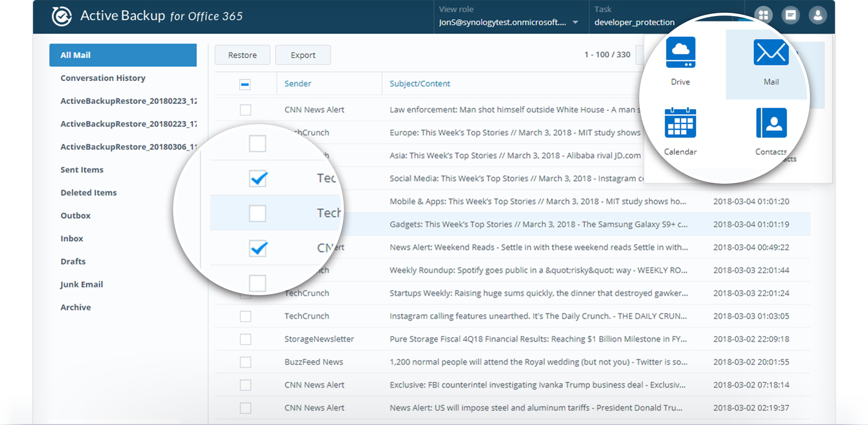868x425 pixels.
Task: Open the Conversation History folder
Action: [103, 78]
